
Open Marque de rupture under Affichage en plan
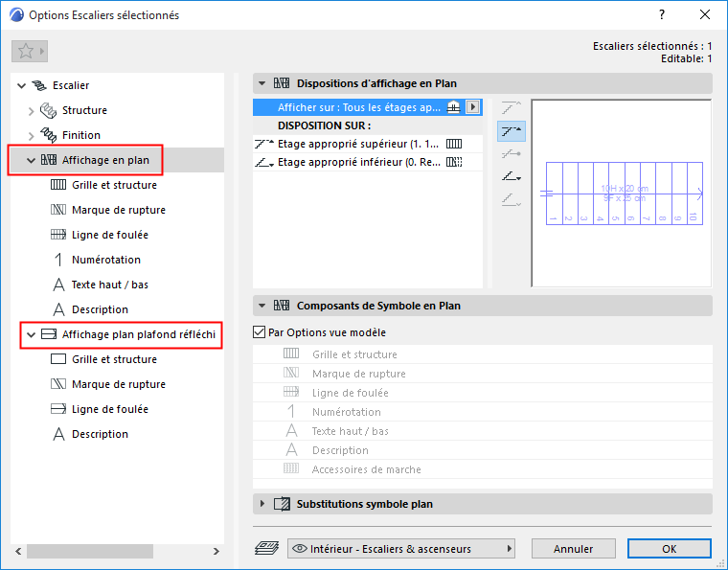pyautogui.click(x=119, y=210)
